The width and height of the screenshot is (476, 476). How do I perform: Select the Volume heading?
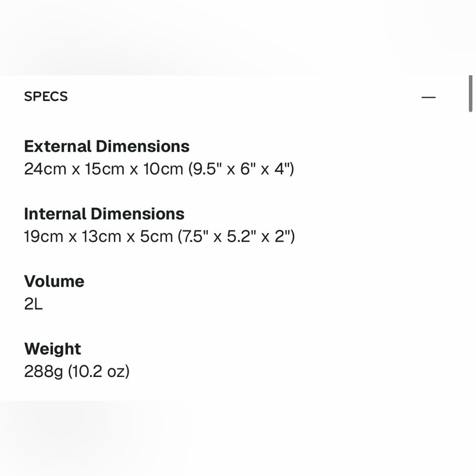54,281
